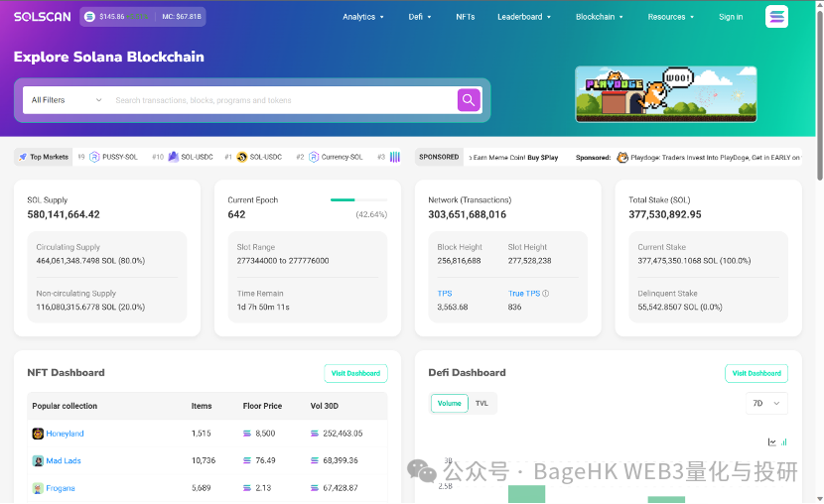Click the magenta search magnifier button
The image size is (824, 504).
[469, 100]
